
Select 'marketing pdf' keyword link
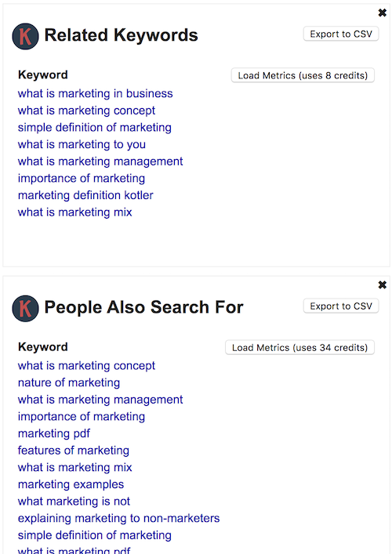(x=54, y=433)
